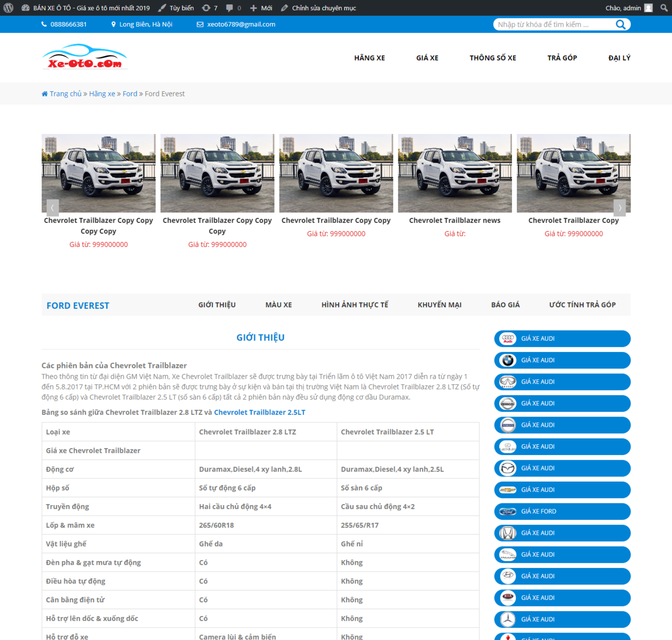Click row label 'Điều hòa tự động'
Image resolution: width=672 pixels, height=640 pixels.
pos(75,581)
